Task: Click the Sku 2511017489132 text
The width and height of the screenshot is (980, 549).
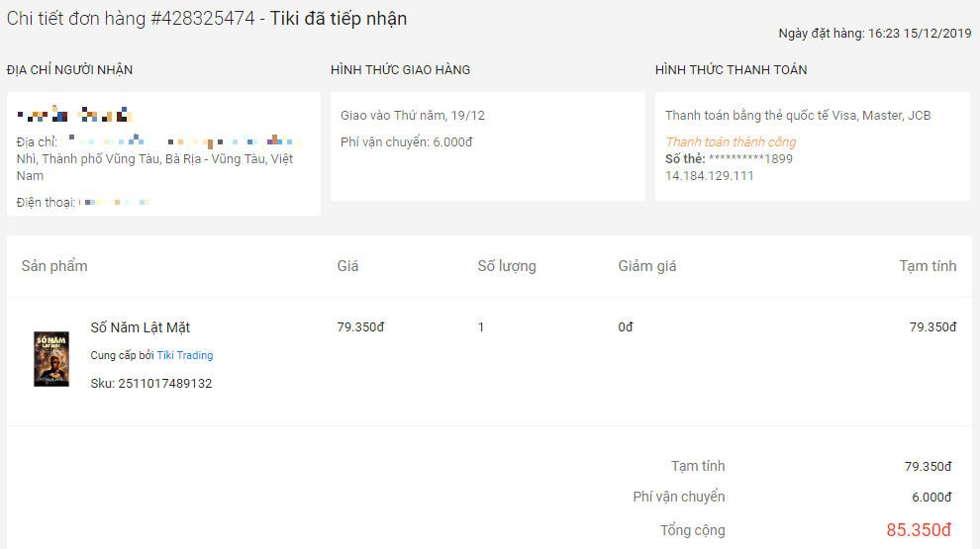Action: pyautogui.click(x=150, y=384)
